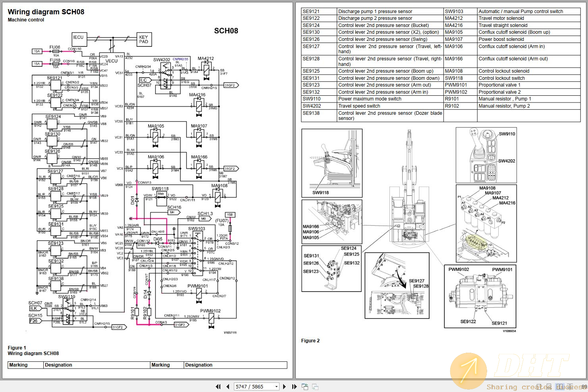Click the R9101 resistor label in diagram
The width and height of the screenshot is (588, 392).
pyautogui.click(x=133, y=313)
